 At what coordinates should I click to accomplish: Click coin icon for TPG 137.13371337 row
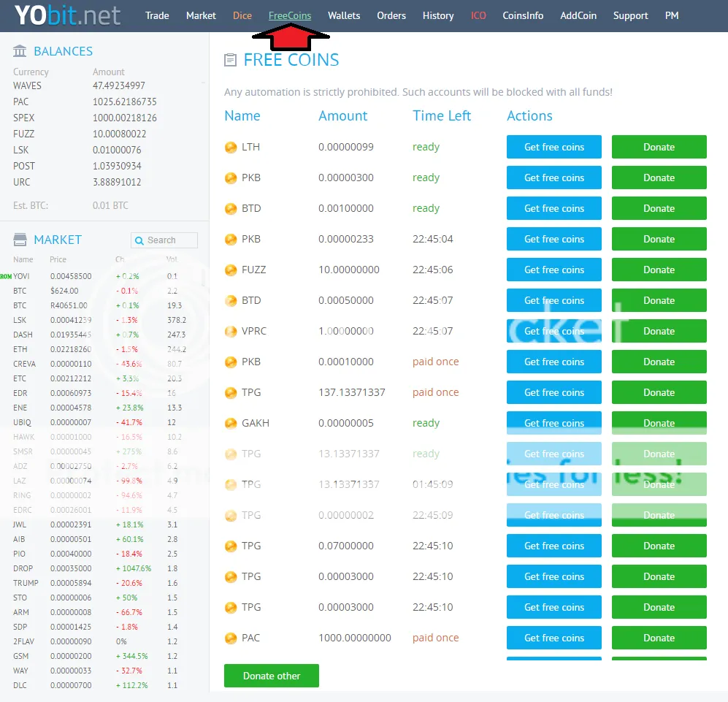tap(231, 392)
